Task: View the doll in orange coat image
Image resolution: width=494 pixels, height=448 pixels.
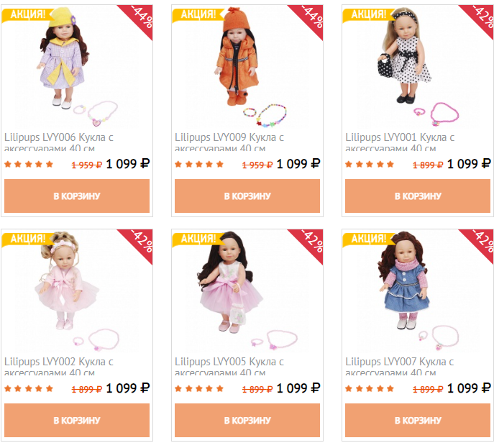Action: (x=247, y=67)
